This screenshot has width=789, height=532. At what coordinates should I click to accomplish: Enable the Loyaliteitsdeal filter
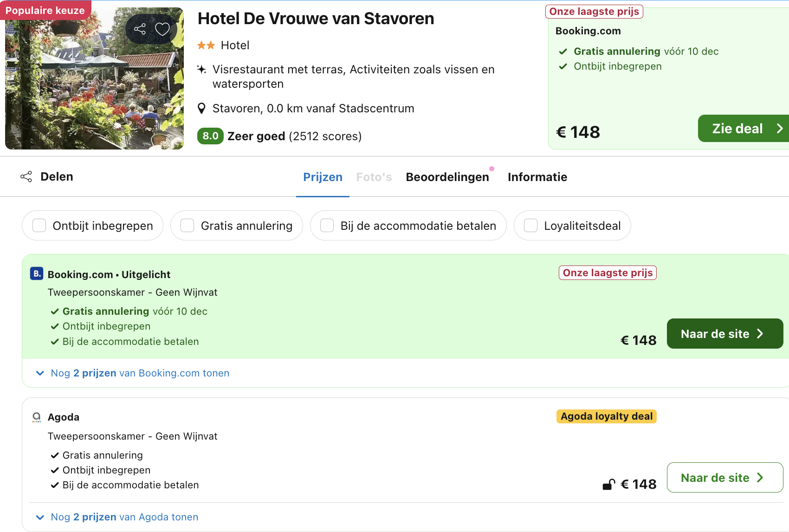click(x=530, y=225)
